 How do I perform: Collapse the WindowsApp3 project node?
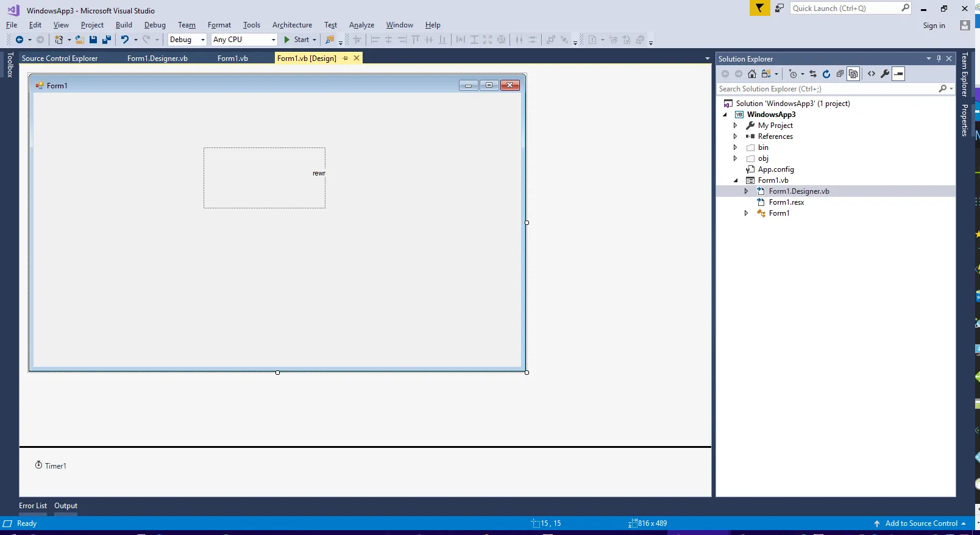[725, 115]
